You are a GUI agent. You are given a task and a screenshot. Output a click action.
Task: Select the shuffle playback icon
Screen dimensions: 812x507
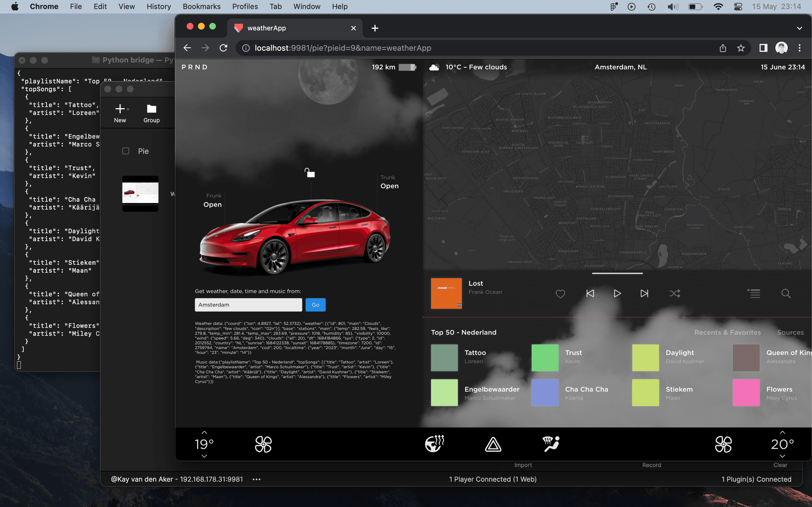click(674, 293)
